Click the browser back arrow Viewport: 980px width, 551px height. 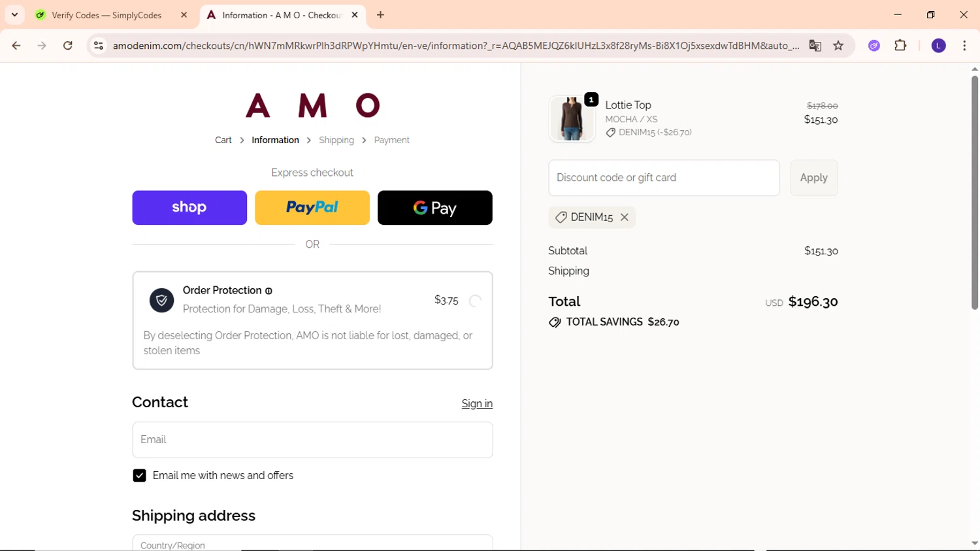tap(16, 46)
